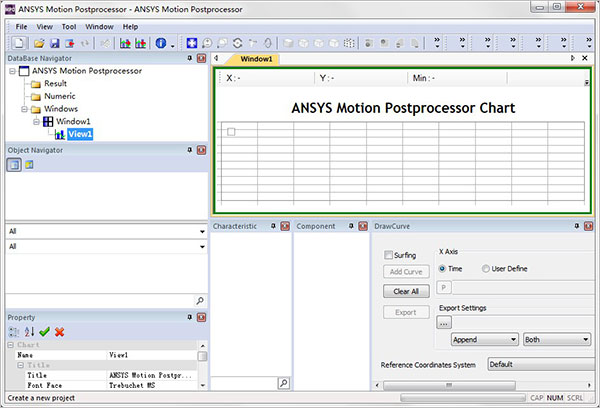Click the Add Curve button
600x408 pixels.
tap(406, 272)
